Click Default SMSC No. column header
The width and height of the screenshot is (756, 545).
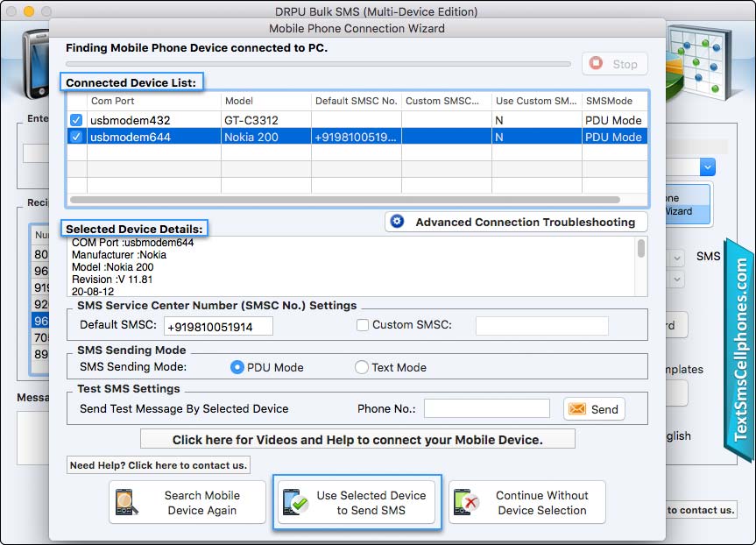click(357, 101)
